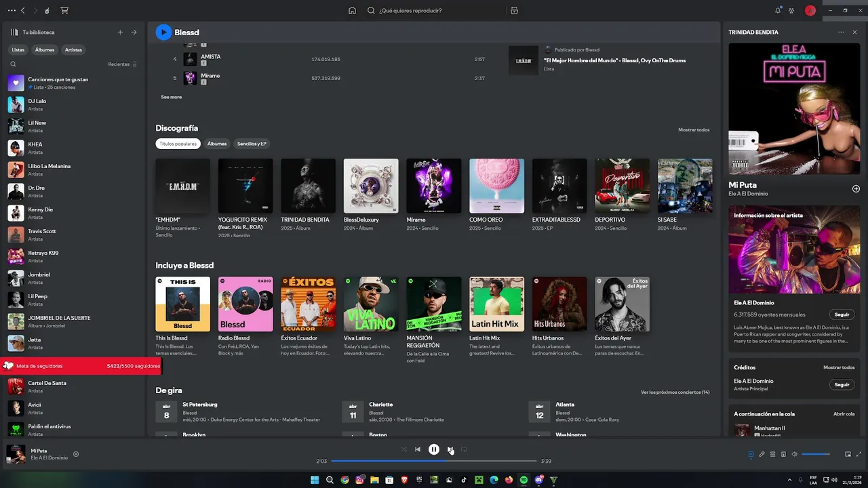Create a new playlist with plus icon

pos(120,32)
